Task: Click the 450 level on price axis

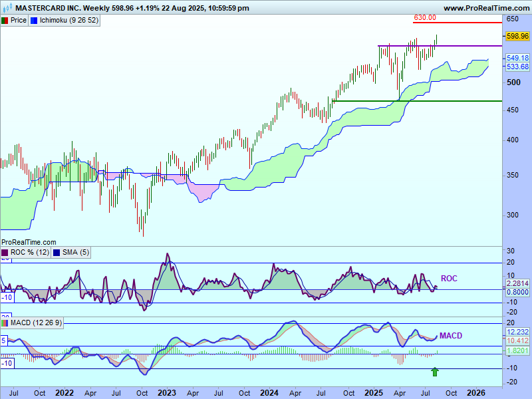Action: (512, 110)
